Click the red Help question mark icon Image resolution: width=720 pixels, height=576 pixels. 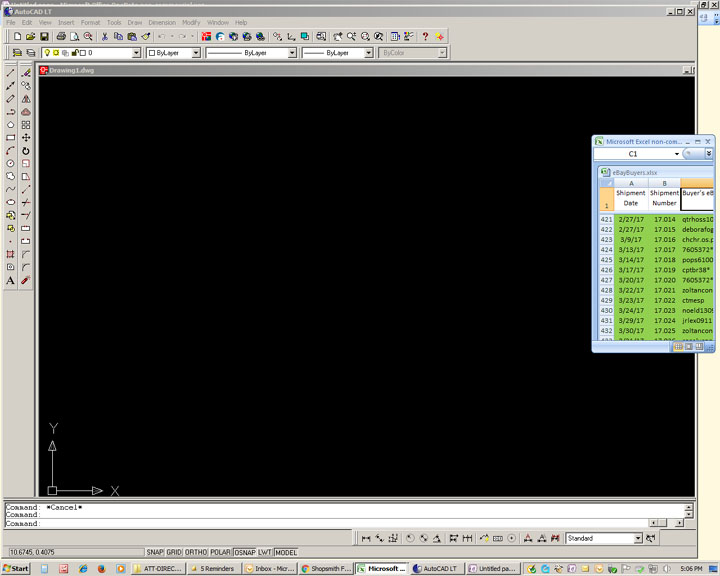pyautogui.click(x=425, y=36)
